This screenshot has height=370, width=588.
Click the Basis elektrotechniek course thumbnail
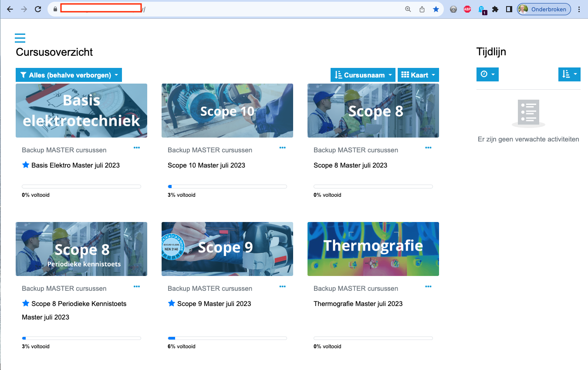click(81, 111)
